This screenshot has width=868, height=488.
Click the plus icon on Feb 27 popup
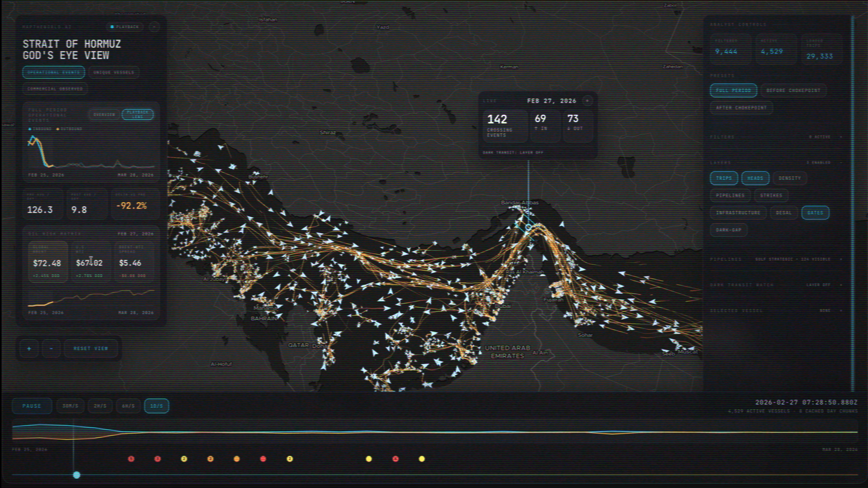587,101
